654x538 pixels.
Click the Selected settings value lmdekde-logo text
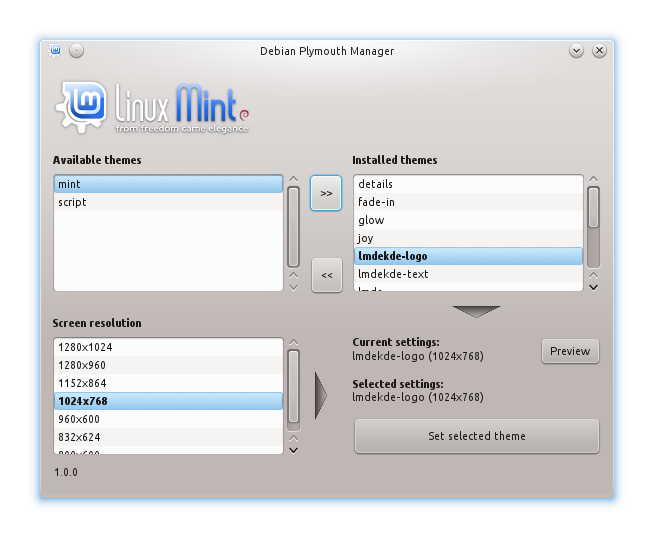(x=418, y=397)
